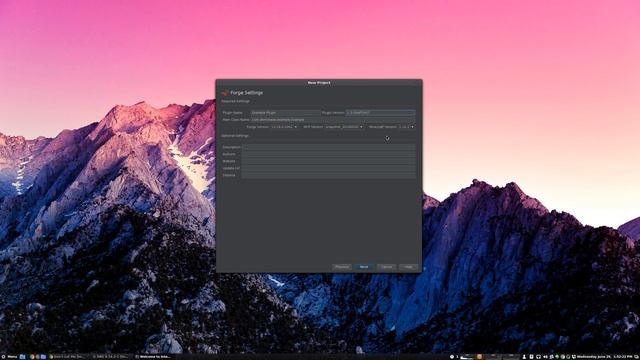Open the Menu button in taskbar

(x=9, y=357)
